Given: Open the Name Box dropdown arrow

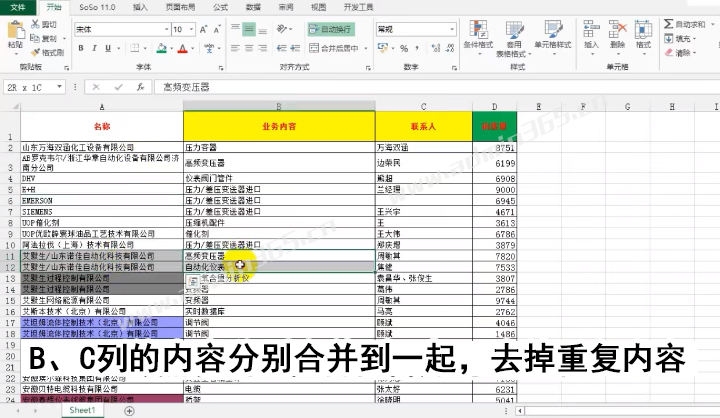Looking at the screenshot, I should click(x=59, y=87).
